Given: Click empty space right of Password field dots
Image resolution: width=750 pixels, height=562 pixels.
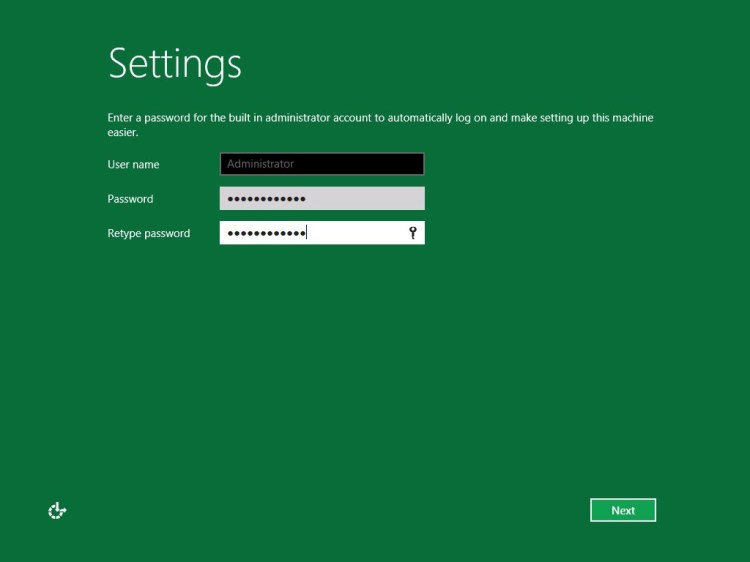Looking at the screenshot, I should click(x=365, y=199).
